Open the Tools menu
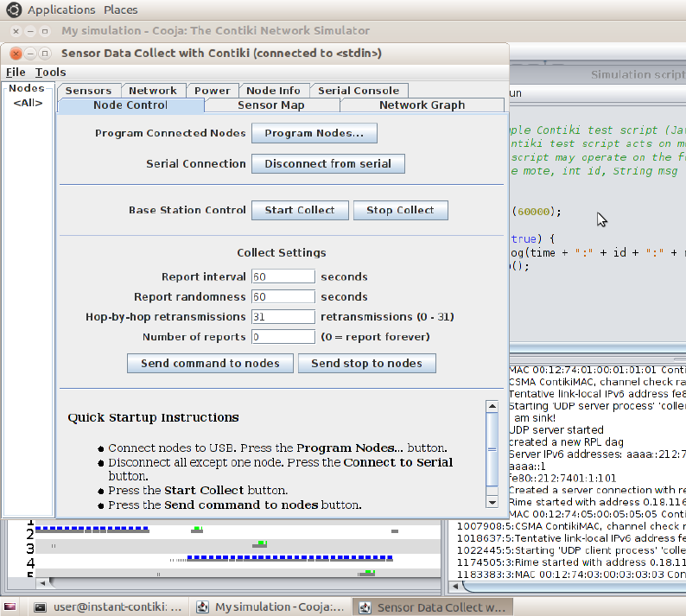This screenshot has height=616, width=686. pyautogui.click(x=50, y=72)
